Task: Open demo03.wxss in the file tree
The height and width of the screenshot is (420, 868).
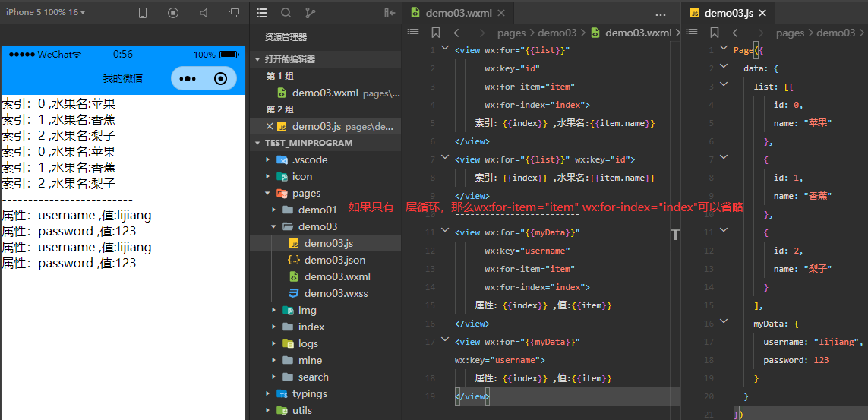Action: (336, 293)
